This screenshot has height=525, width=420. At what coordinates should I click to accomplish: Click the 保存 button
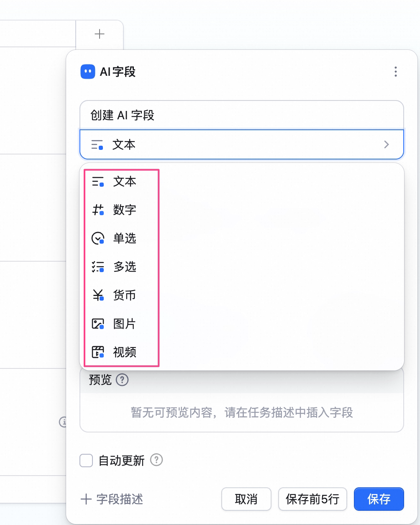[x=379, y=499]
